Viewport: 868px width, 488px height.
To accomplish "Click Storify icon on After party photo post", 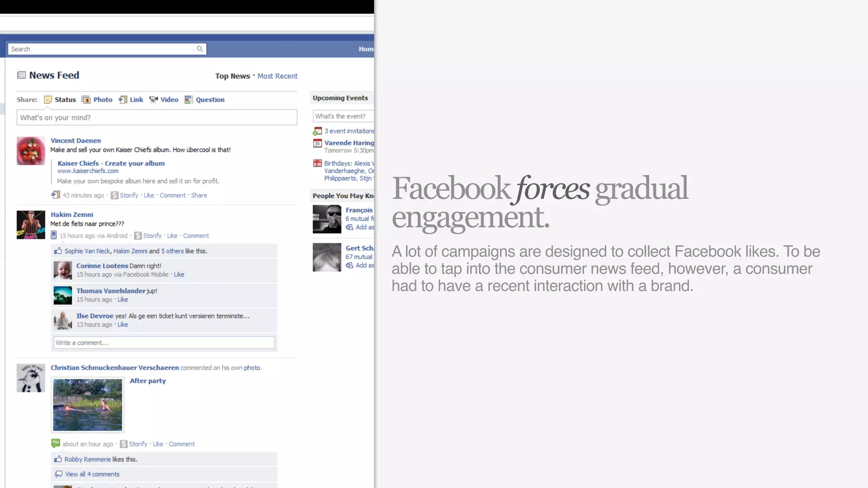I will pyautogui.click(x=123, y=444).
